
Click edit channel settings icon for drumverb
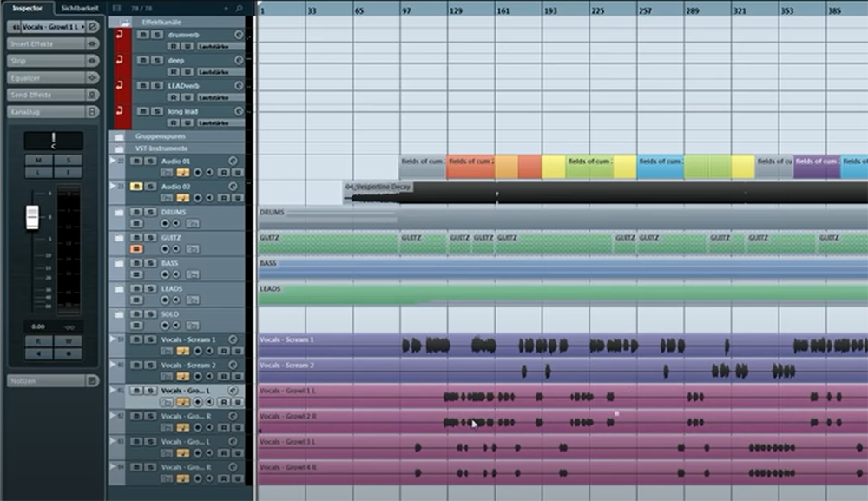(239, 35)
